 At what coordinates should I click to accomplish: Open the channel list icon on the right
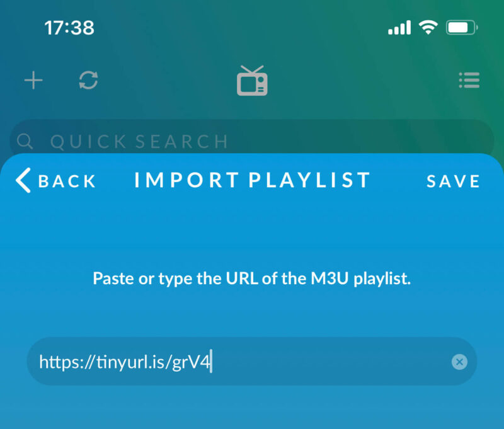(x=469, y=80)
